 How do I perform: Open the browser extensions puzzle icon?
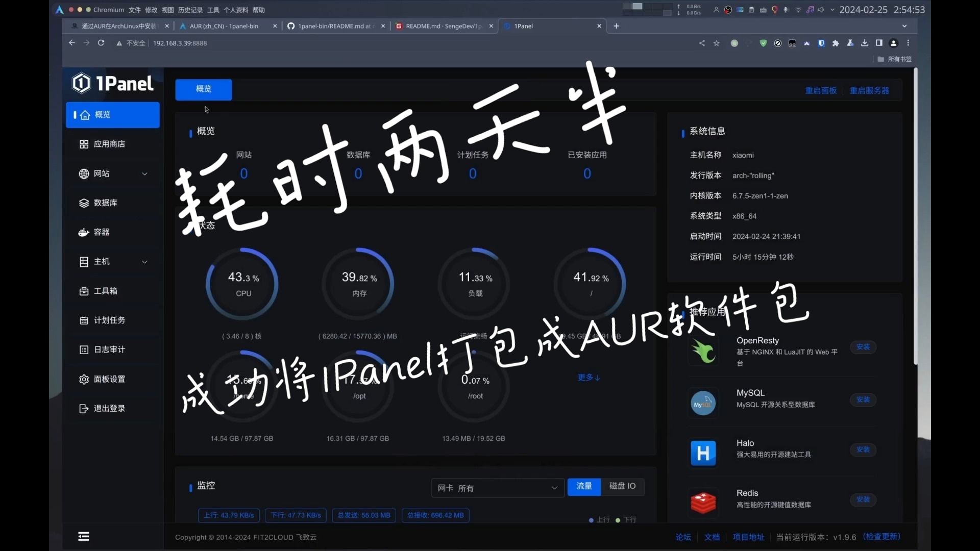pos(836,43)
